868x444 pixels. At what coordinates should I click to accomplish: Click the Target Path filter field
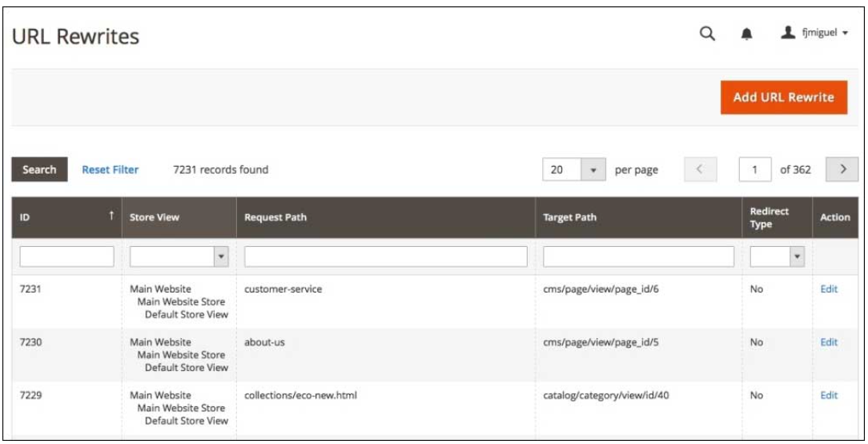638,256
